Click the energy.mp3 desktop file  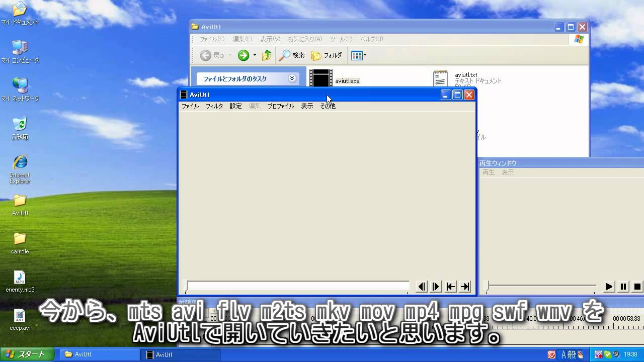[20, 282]
